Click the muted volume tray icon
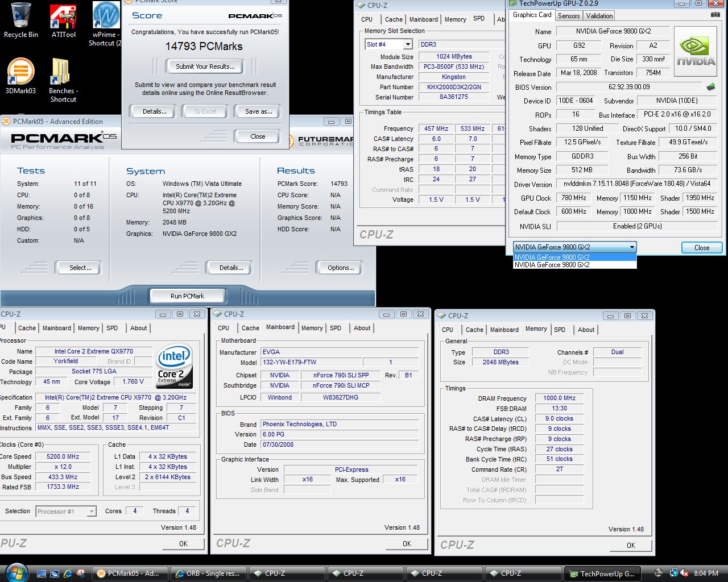This screenshot has height=582, width=728. tap(684, 573)
